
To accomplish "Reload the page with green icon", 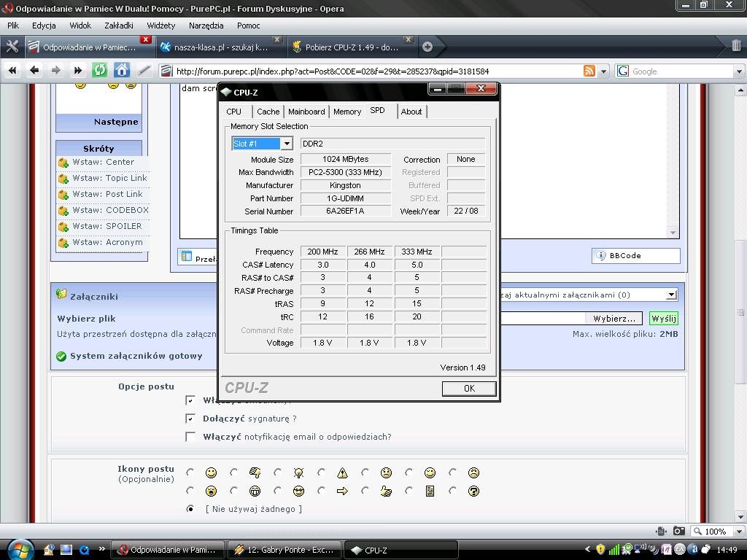I will click(x=99, y=71).
